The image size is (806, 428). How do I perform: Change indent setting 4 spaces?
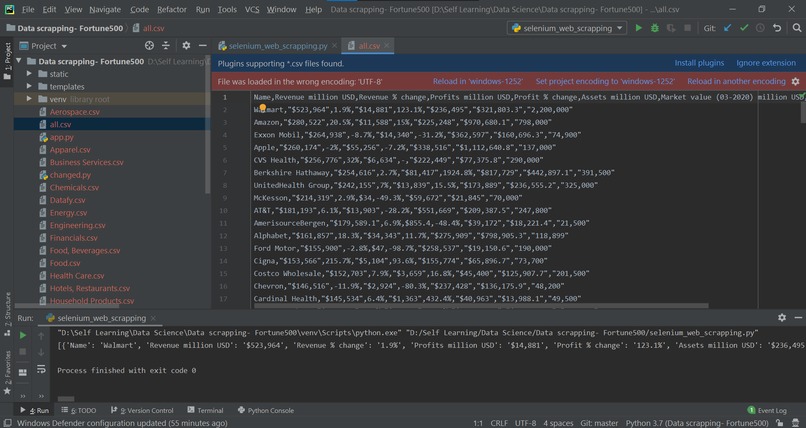(558, 423)
